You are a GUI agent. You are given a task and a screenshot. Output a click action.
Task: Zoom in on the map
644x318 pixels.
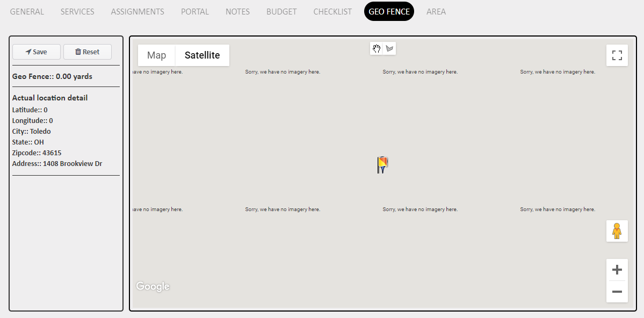tap(617, 270)
